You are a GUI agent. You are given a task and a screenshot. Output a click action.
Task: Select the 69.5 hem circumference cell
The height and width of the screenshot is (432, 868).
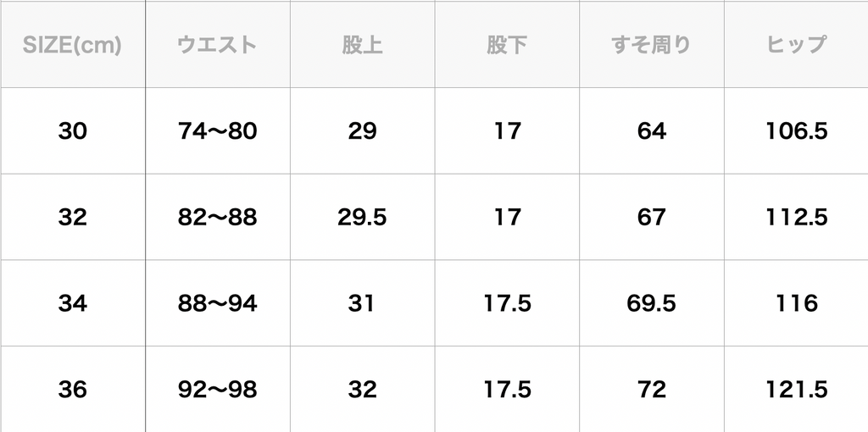point(651,303)
